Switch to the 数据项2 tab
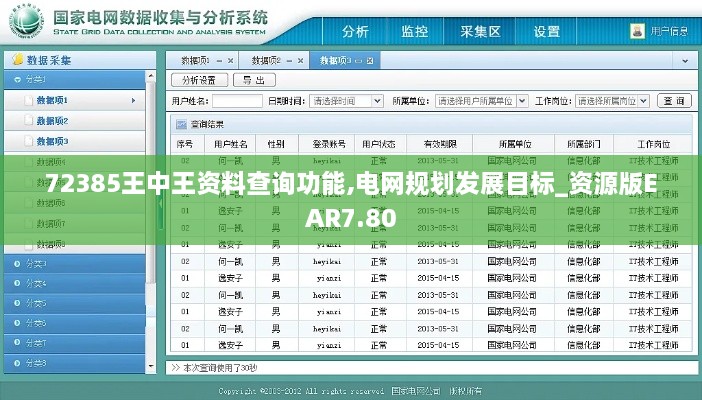The height and width of the screenshot is (400, 702). point(266,60)
